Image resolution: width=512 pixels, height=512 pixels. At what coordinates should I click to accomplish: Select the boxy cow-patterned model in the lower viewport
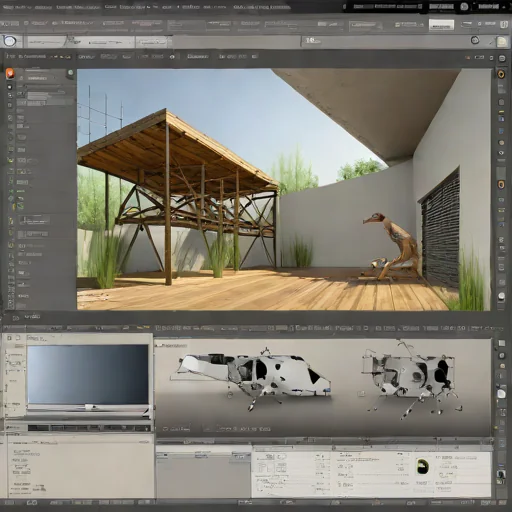(x=411, y=378)
